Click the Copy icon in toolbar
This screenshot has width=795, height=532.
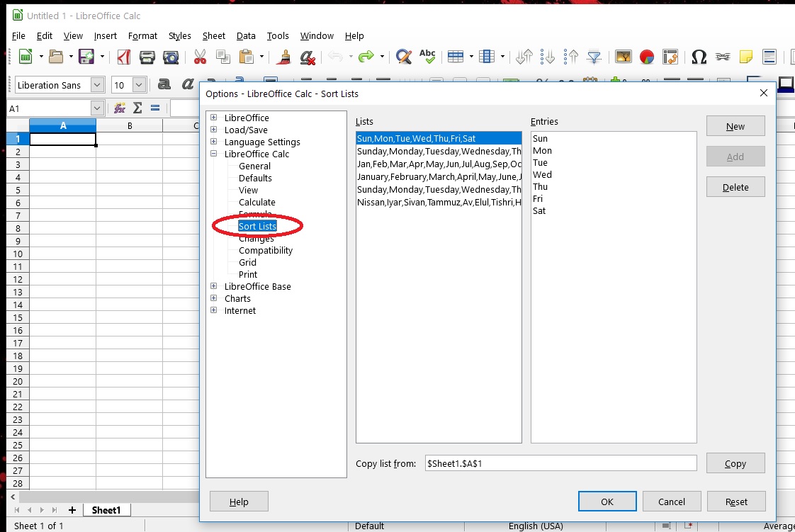pos(223,57)
